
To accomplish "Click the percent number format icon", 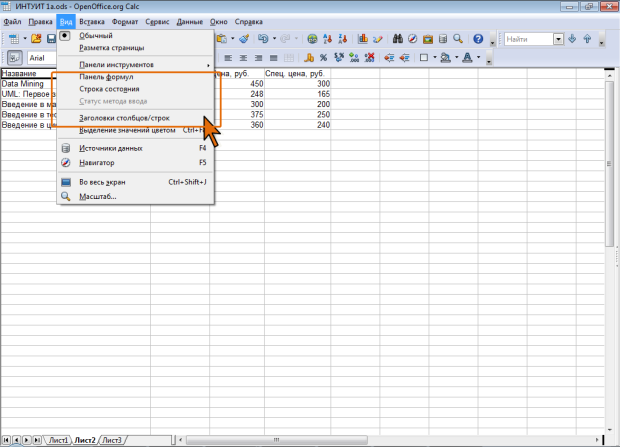I will [325, 58].
